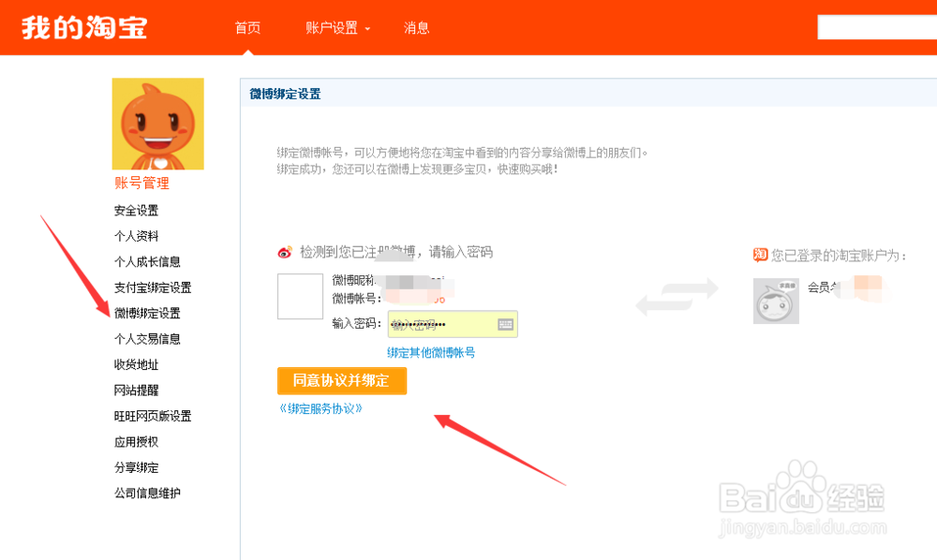
Task: Open the 首页 tab
Action: click(x=247, y=27)
